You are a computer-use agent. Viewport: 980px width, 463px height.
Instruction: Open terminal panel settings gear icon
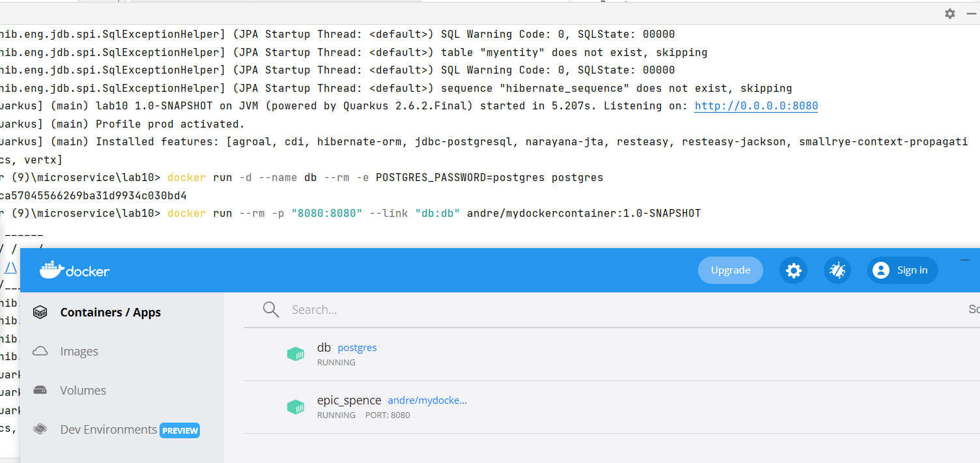click(950, 13)
